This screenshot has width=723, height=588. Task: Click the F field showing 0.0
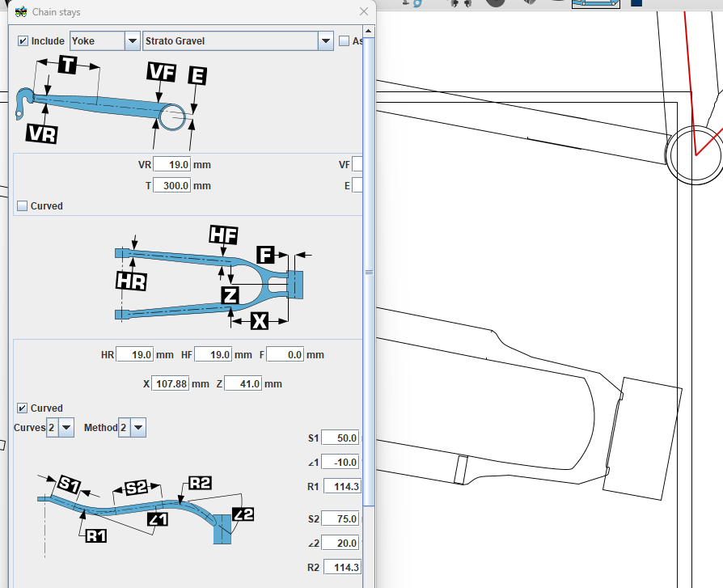(x=285, y=355)
